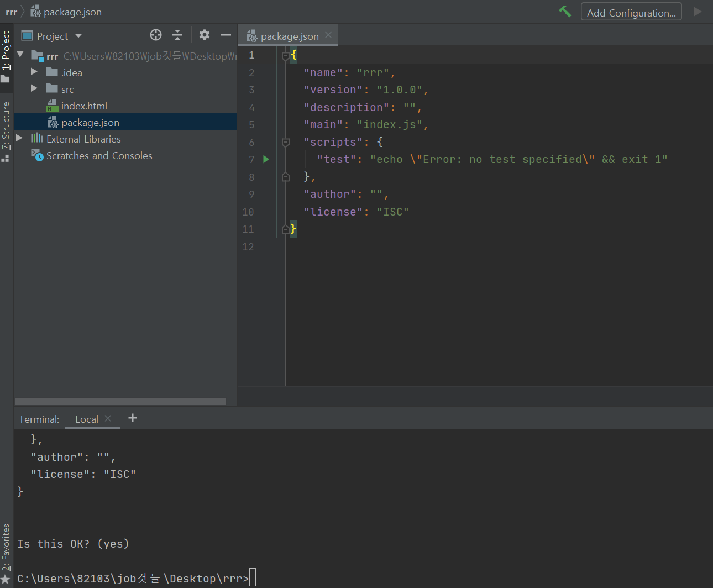Click the "license" key on line 10 in editor
The height and width of the screenshot is (588, 713).
[333, 212]
